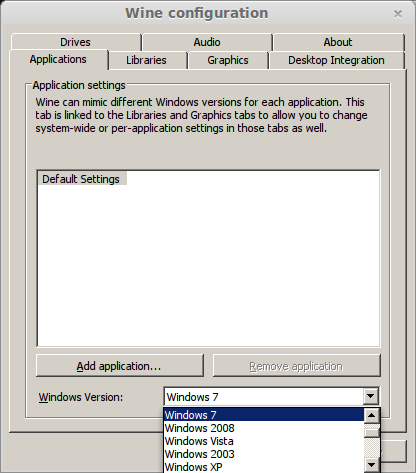Image resolution: width=416 pixels, height=473 pixels.
Task: Choose Windows 2008 from the version list
Action: point(264,428)
